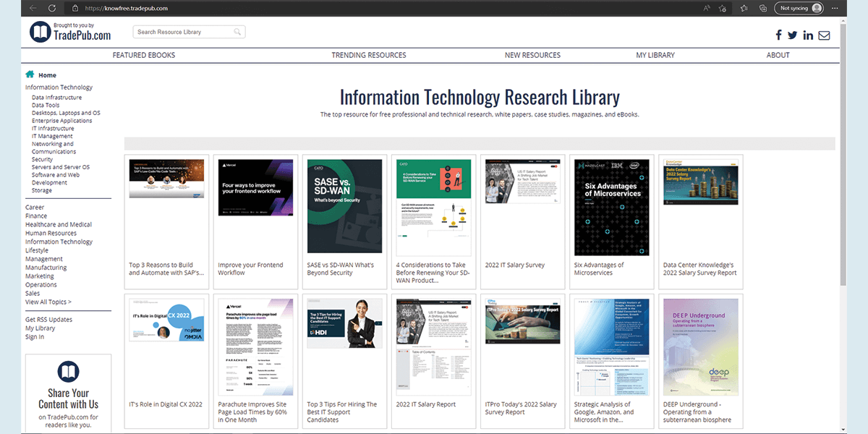Select Security under Information Technology
The image size is (868, 434).
[42, 160]
